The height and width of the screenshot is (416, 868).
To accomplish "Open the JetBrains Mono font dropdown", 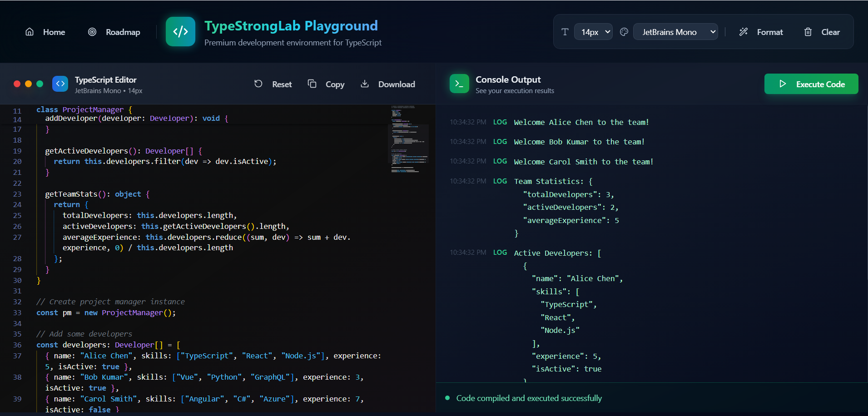I will 675,32.
